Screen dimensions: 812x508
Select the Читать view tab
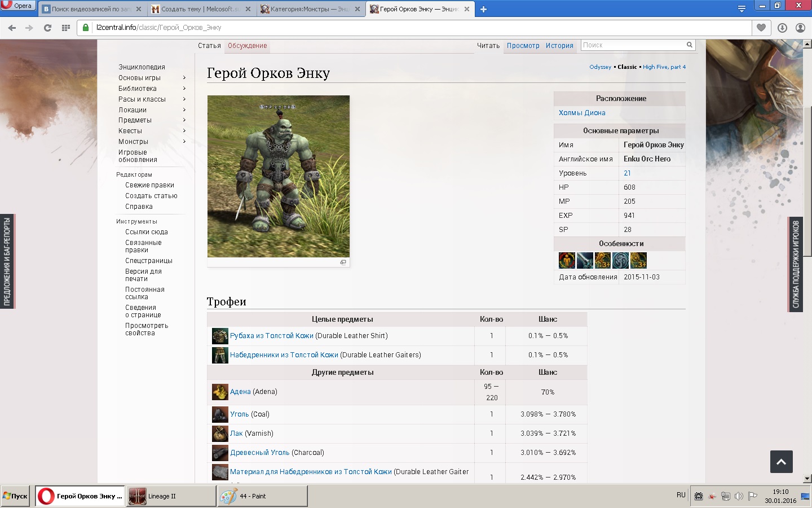coord(488,46)
